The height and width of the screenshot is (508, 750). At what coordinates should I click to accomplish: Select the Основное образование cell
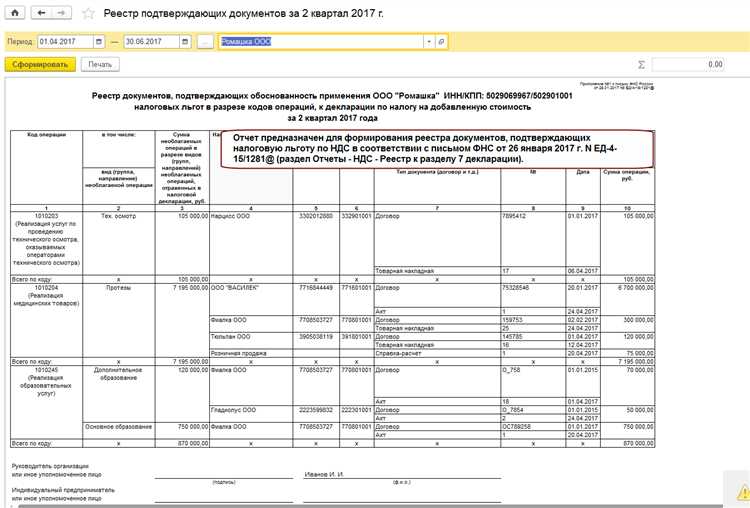(119, 431)
